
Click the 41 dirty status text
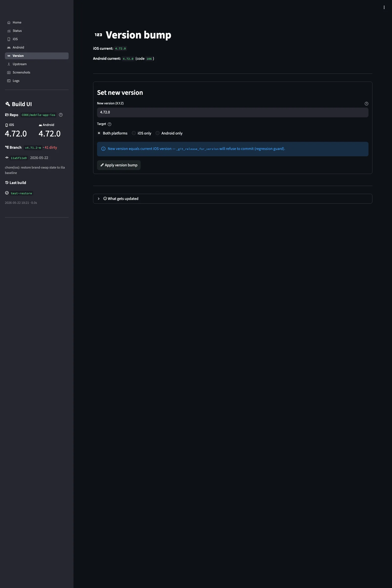pos(51,147)
